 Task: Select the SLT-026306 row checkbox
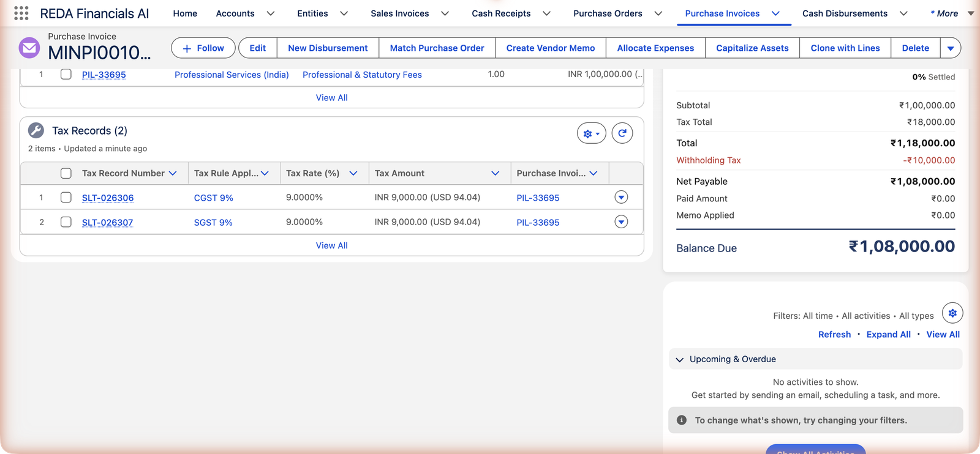tap(66, 197)
